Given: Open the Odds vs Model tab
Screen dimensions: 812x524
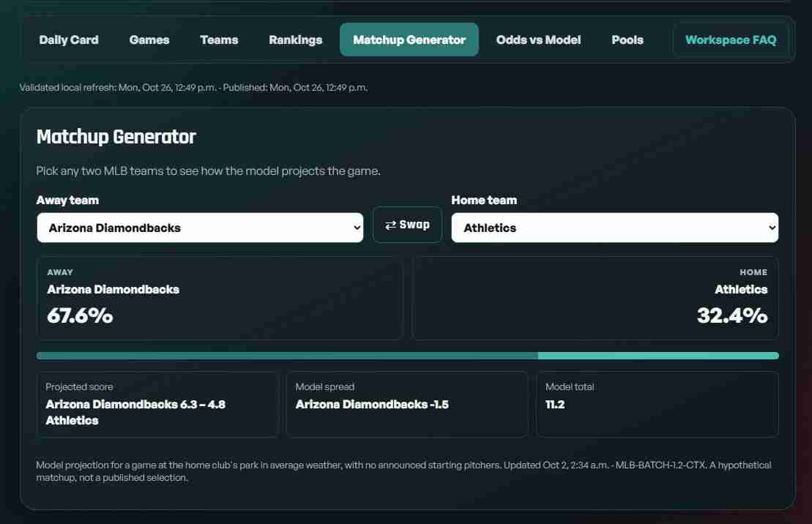Looking at the screenshot, I should pyautogui.click(x=539, y=40).
